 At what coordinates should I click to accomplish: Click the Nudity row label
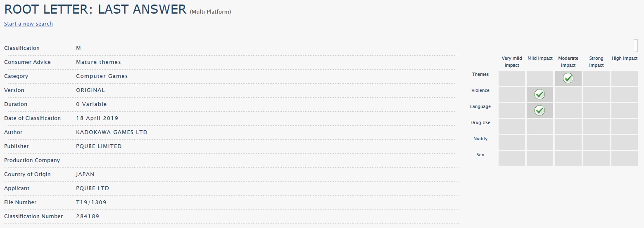(480, 139)
